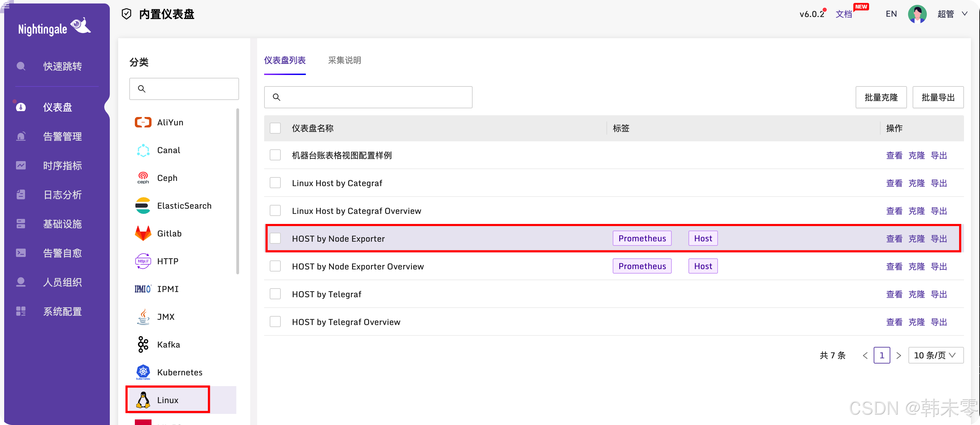Screen dimensions: 980x425
Task: Go to next page arrow in pagination
Action: coord(899,356)
